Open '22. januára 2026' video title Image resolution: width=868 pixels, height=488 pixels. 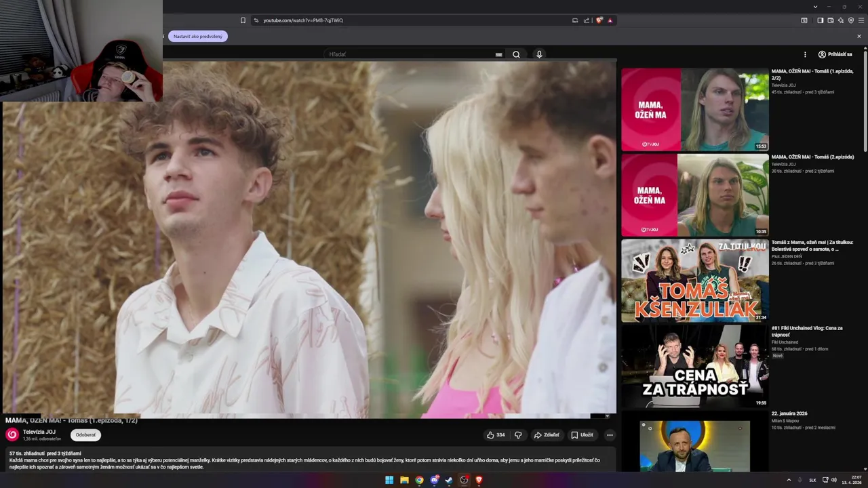(789, 413)
